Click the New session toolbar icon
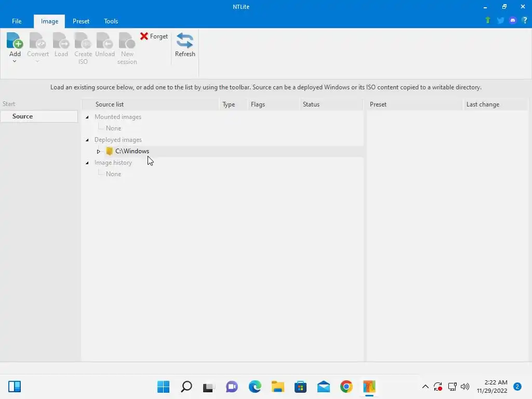This screenshot has height=399, width=532. (x=127, y=41)
